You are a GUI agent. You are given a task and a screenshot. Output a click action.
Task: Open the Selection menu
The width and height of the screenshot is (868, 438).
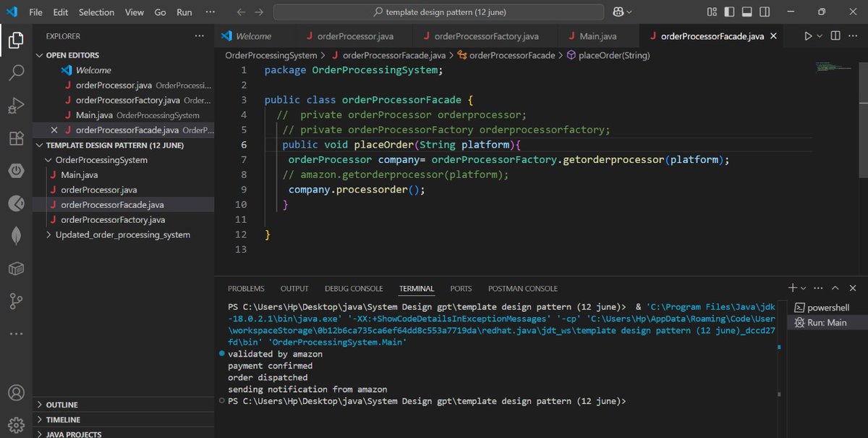coord(96,12)
